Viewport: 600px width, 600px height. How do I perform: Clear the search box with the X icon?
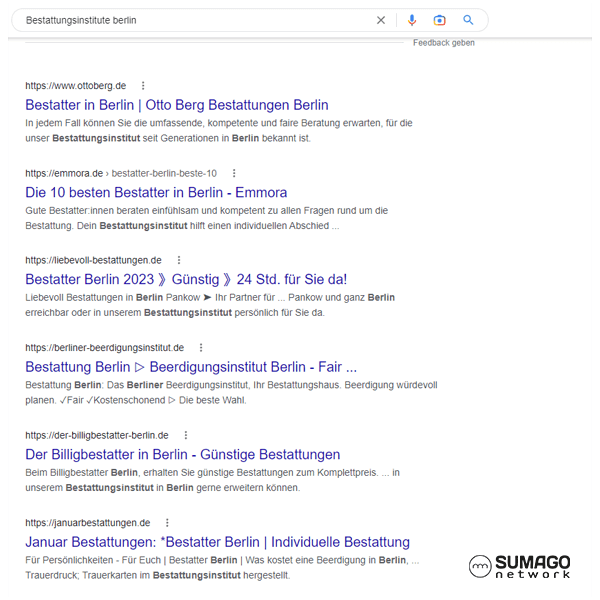click(381, 20)
